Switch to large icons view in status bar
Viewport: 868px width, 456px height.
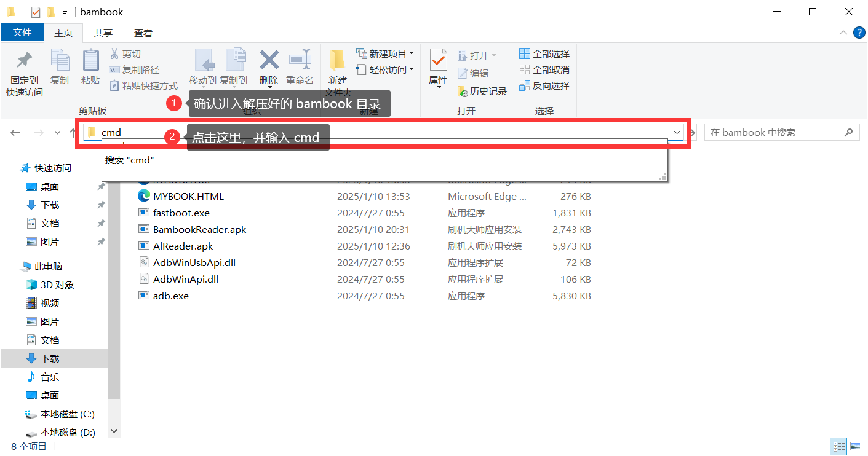tap(856, 447)
